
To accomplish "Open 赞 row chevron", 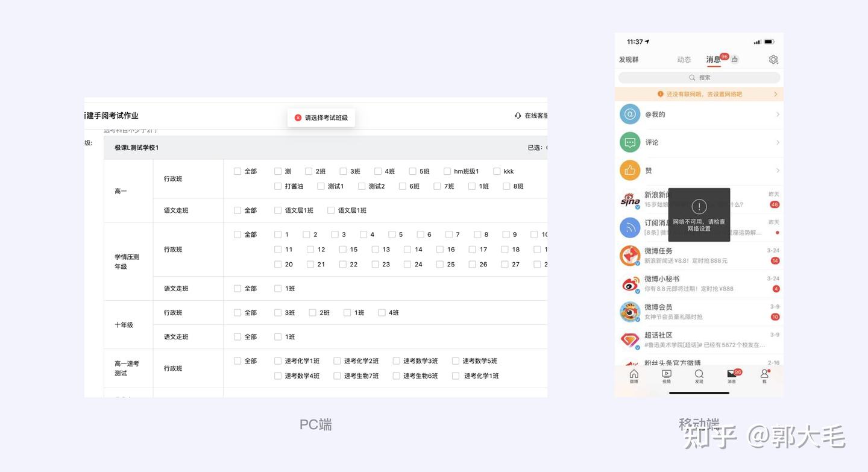I will tap(778, 171).
